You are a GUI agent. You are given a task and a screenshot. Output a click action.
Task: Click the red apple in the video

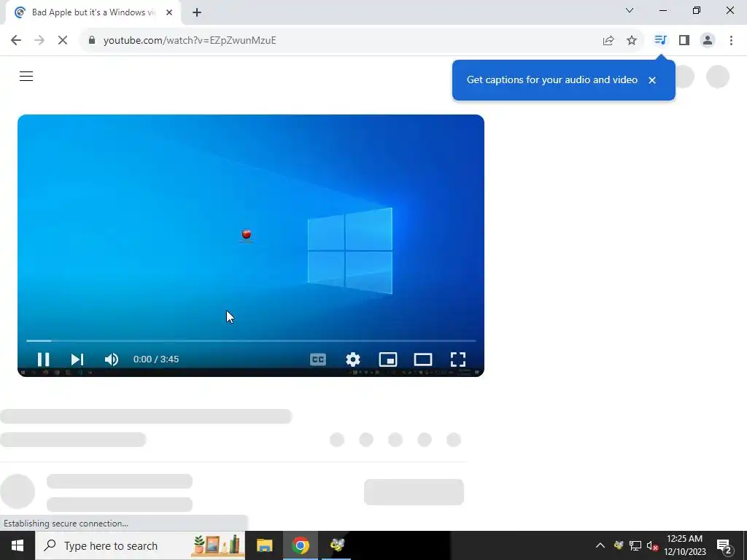click(x=247, y=234)
